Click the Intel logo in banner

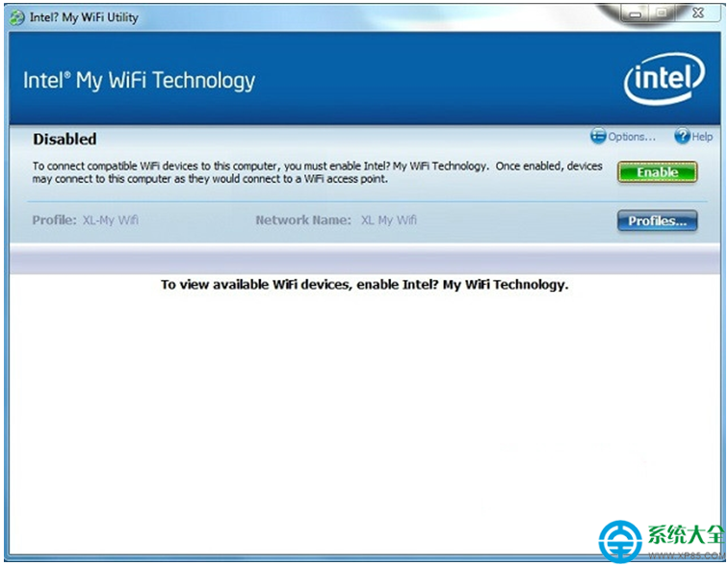click(x=664, y=78)
